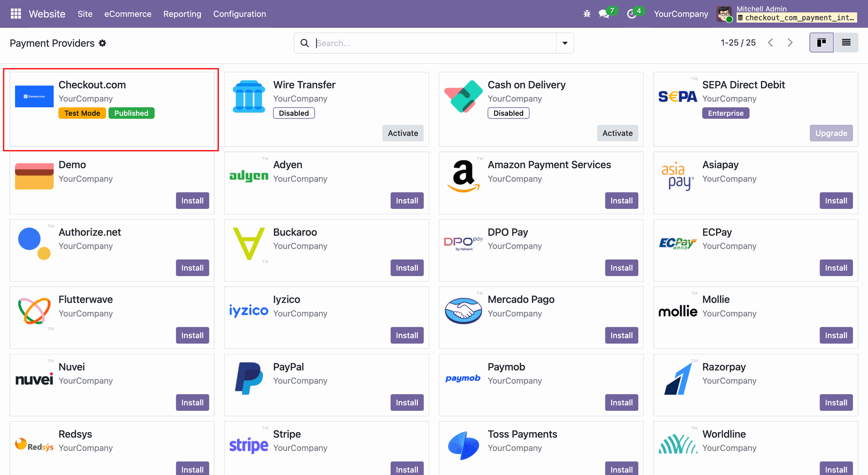Screen dimensions: 868x475
Task: Click the Iyzico logo
Action: click(x=249, y=310)
